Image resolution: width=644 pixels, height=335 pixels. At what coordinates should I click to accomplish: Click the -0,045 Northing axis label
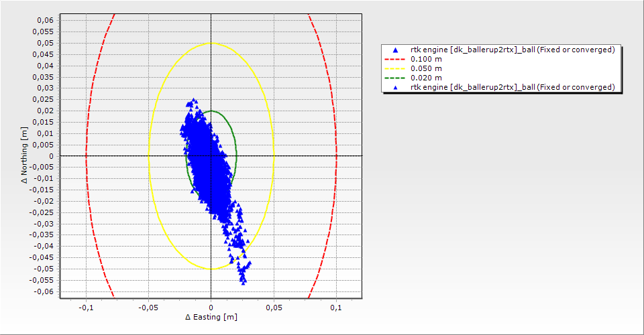(x=42, y=257)
